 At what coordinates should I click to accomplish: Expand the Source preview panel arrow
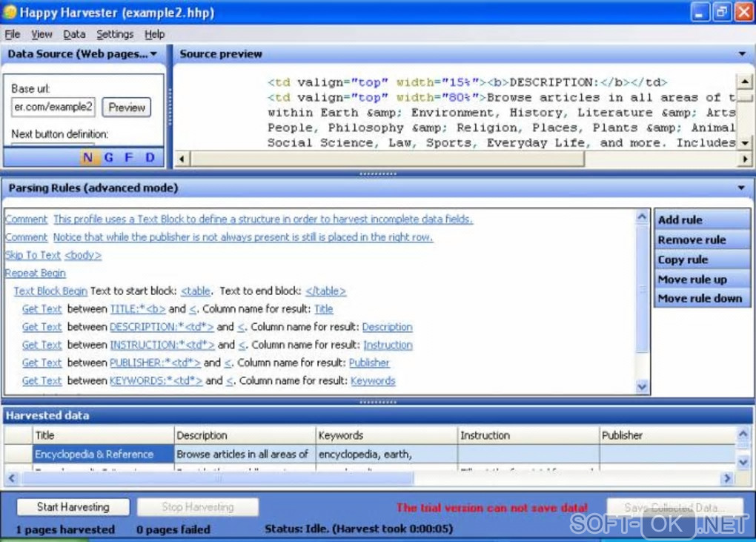[743, 53]
